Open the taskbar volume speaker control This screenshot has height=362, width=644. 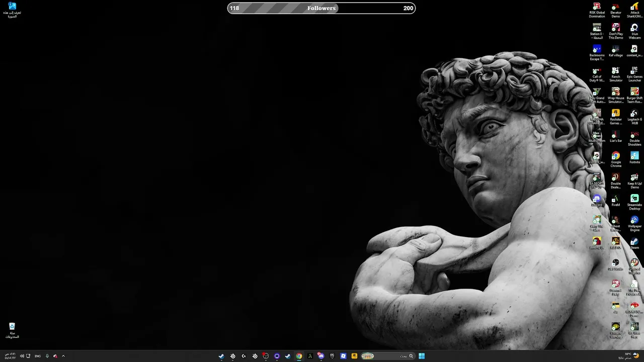pos(22,356)
